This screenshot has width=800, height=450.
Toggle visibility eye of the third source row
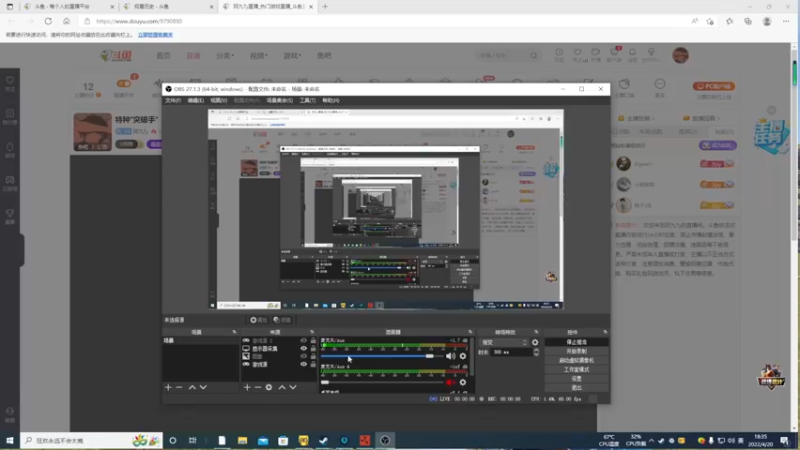304,356
